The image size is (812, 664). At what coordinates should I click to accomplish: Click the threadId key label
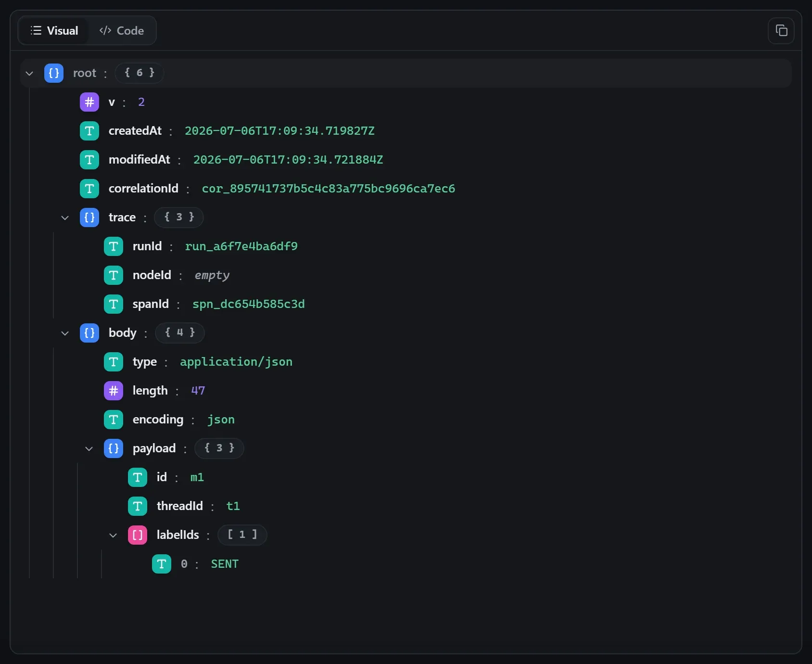pos(180,506)
